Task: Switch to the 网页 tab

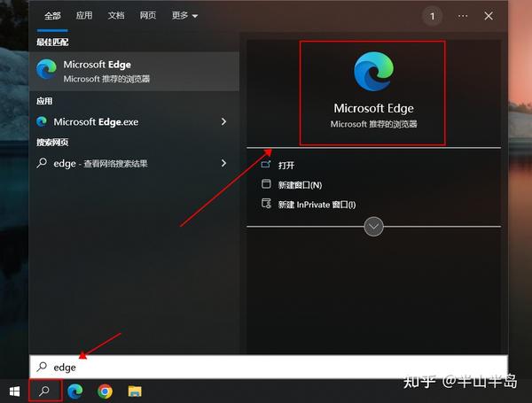Action: (148, 16)
